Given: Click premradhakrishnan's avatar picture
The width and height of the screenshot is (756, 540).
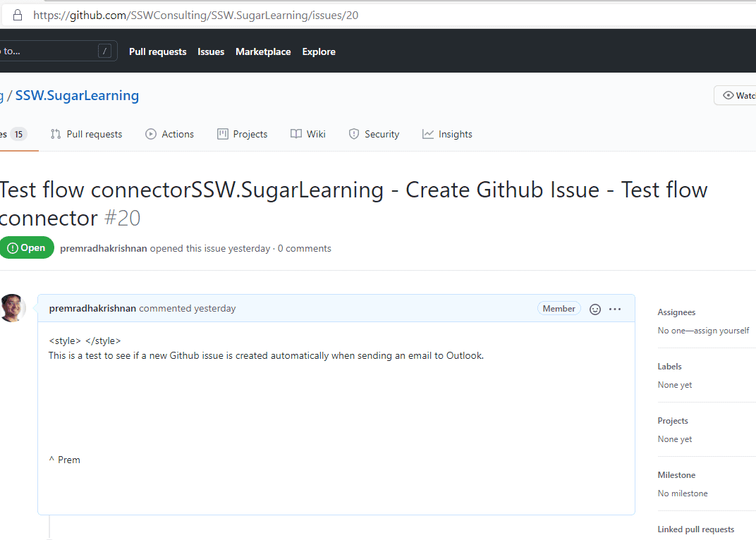Looking at the screenshot, I should (12, 308).
